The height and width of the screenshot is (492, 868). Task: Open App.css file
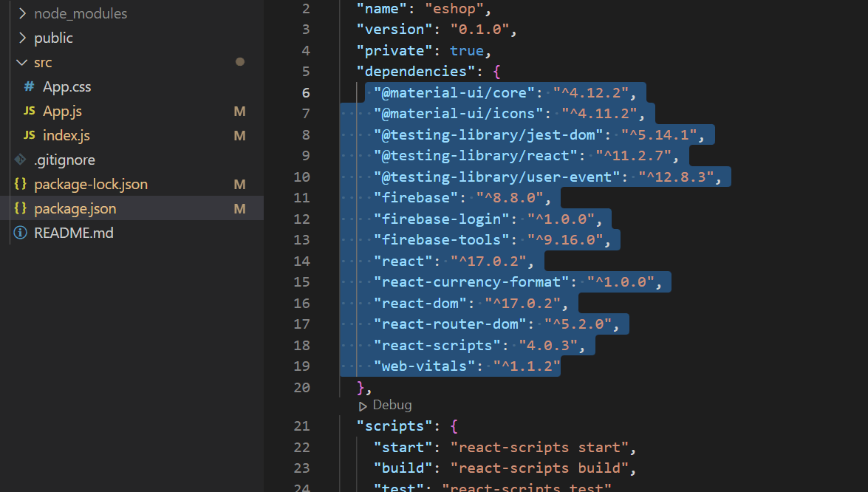(x=67, y=87)
